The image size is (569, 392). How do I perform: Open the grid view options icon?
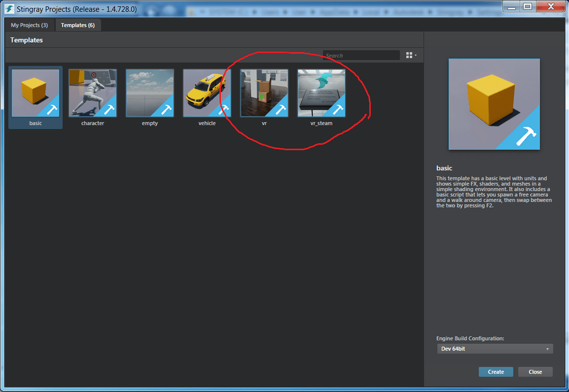pyautogui.click(x=411, y=55)
